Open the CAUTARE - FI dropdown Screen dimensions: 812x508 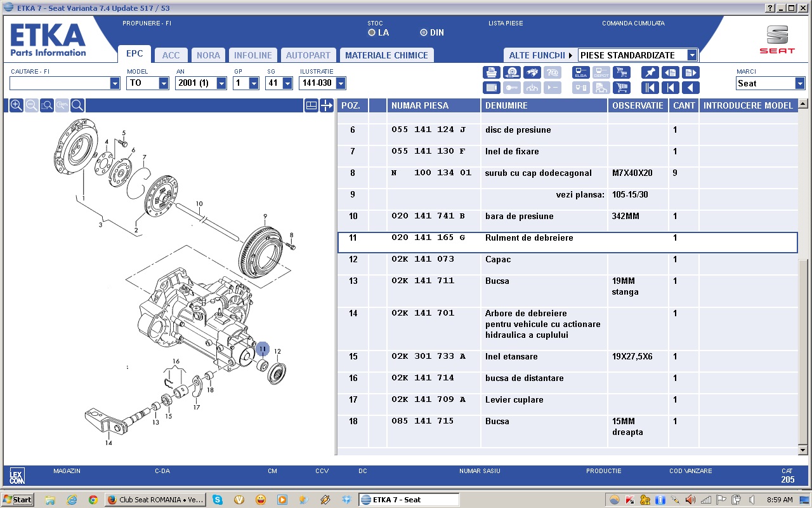coord(115,83)
